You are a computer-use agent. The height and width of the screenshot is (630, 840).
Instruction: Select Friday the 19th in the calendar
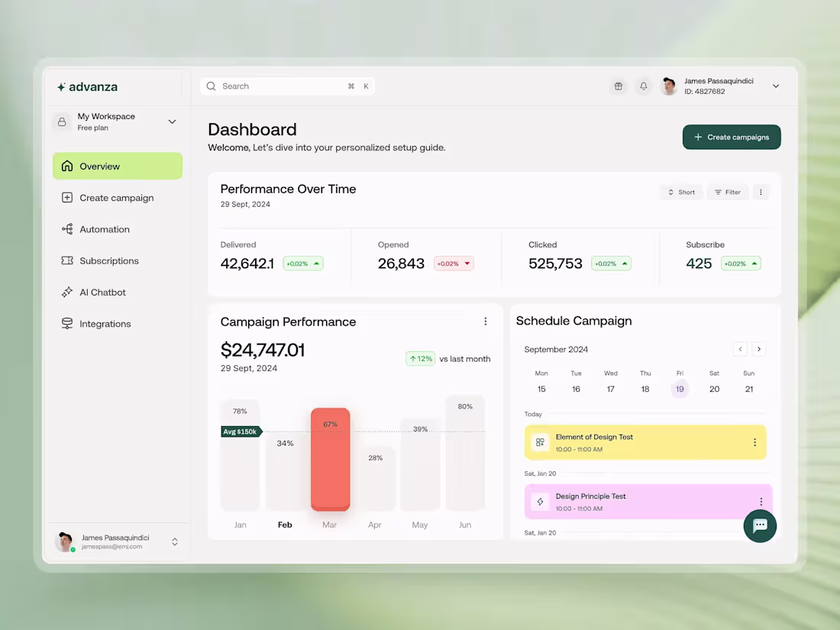click(x=680, y=389)
